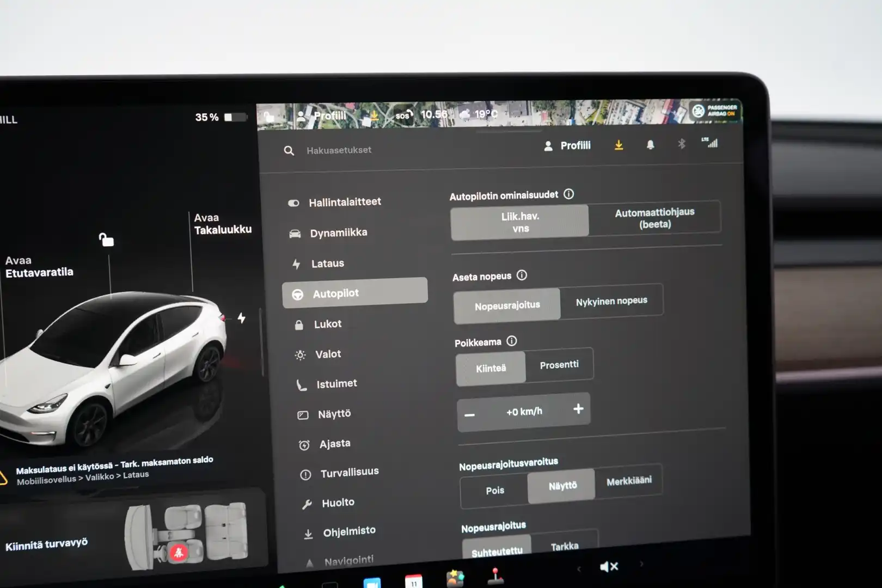
Task: Click the 35 % battery indicator
Action: pos(221,117)
